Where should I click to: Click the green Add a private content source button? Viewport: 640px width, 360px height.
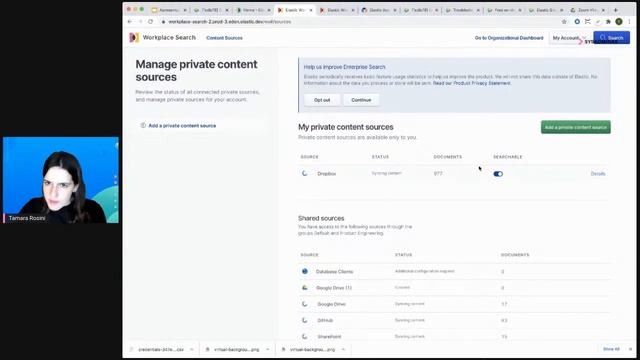pyautogui.click(x=576, y=127)
